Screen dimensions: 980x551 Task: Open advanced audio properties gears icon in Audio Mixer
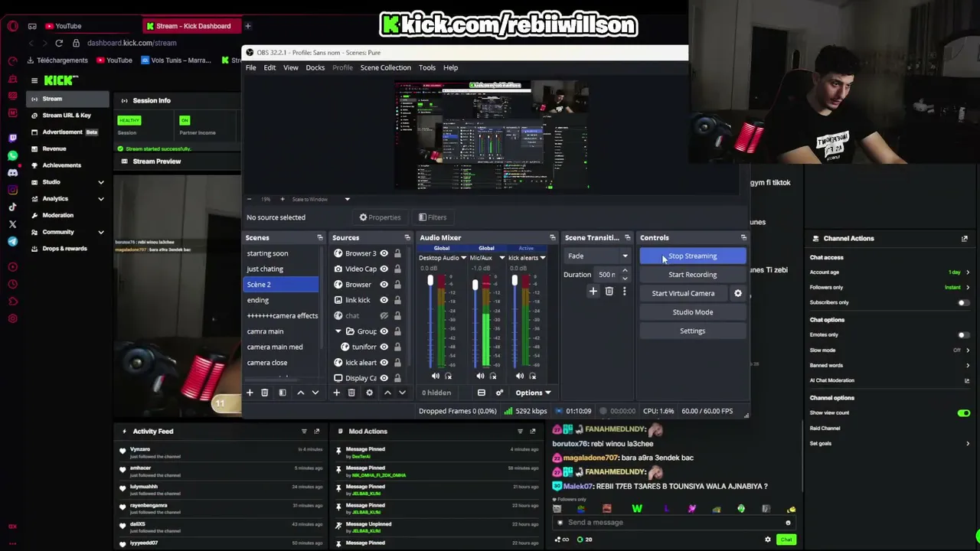click(499, 393)
